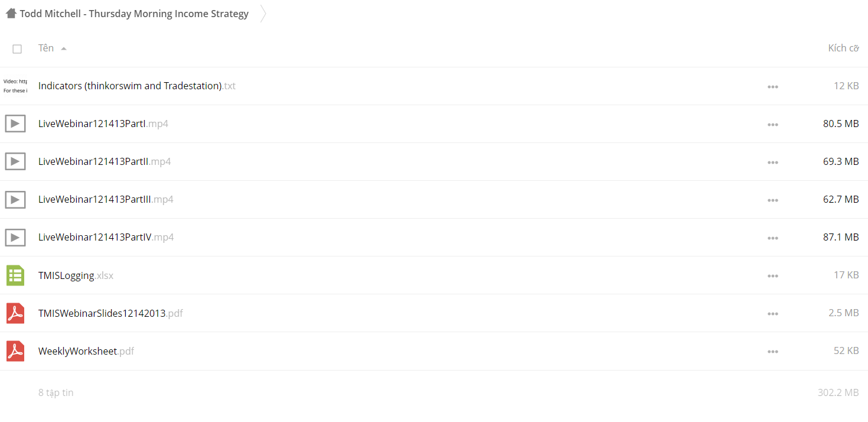Click the PDF icon for TMISWebinarSlides12142013
Screen dimensions: 868x422
coord(15,313)
